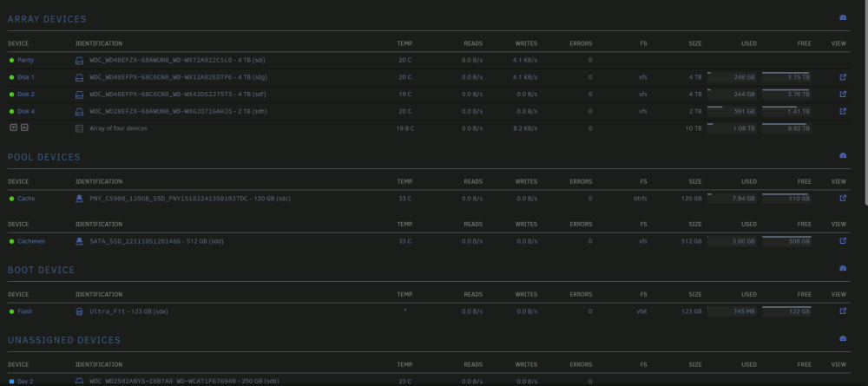The image size is (868, 386).
Task: Click the 10 TB total array size value
Action: pyautogui.click(x=694, y=128)
